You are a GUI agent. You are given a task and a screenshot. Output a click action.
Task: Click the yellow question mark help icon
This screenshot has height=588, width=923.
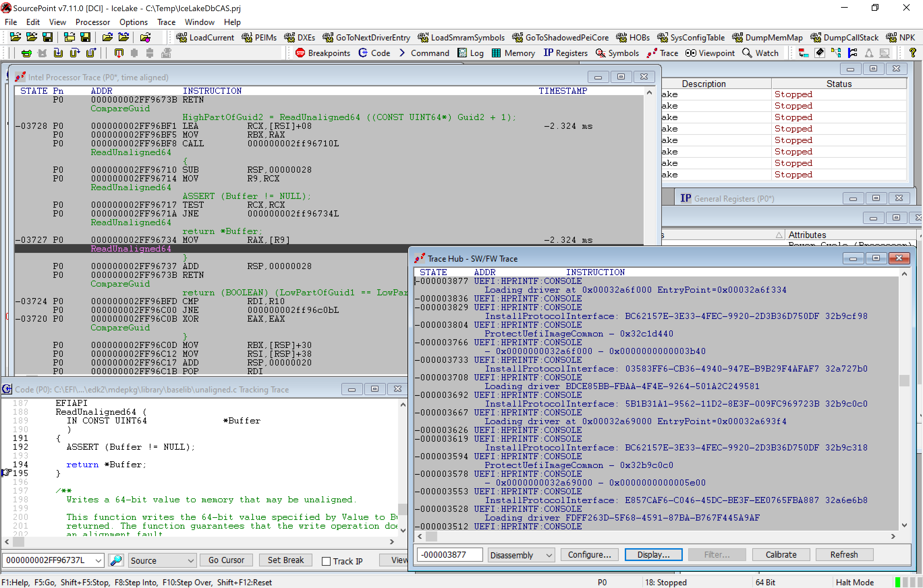pyautogui.click(x=913, y=53)
